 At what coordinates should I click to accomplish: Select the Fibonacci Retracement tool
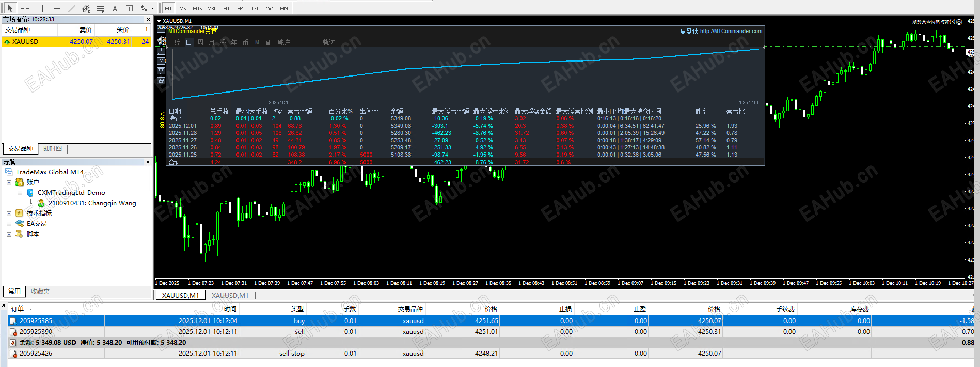pos(100,8)
